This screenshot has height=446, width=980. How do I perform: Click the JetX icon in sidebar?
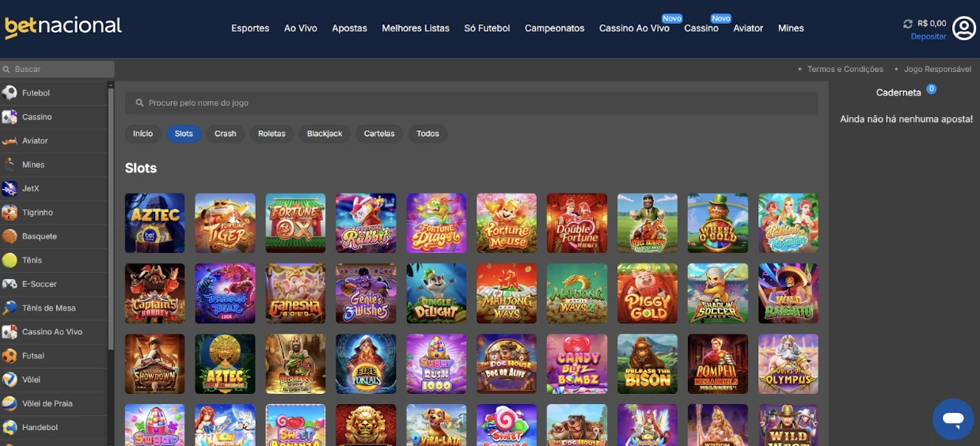[x=9, y=188]
